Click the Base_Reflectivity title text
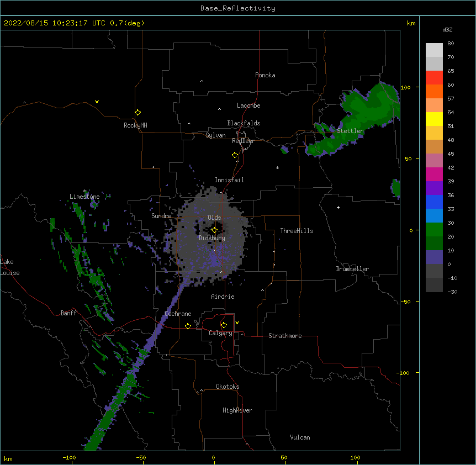 (x=238, y=8)
